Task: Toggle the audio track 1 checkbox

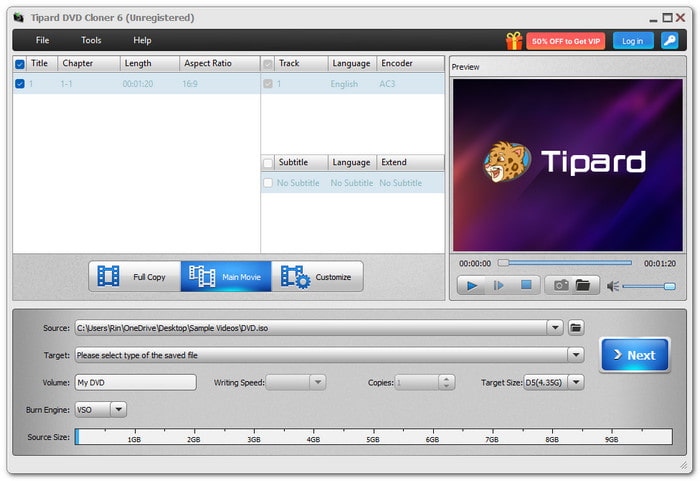Action: 268,84
